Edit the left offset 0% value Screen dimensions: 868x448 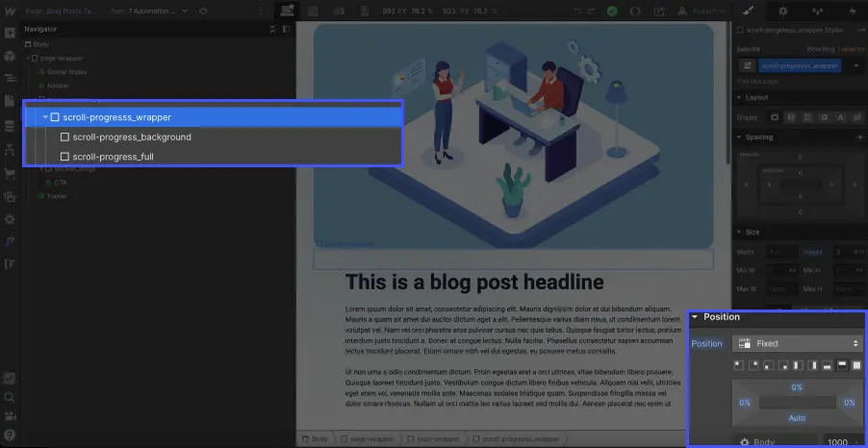[x=745, y=403]
